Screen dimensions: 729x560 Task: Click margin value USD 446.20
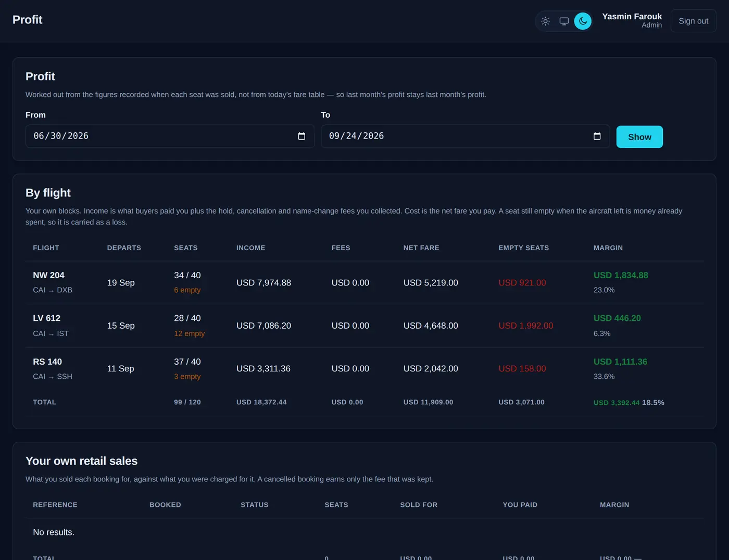pyautogui.click(x=617, y=318)
